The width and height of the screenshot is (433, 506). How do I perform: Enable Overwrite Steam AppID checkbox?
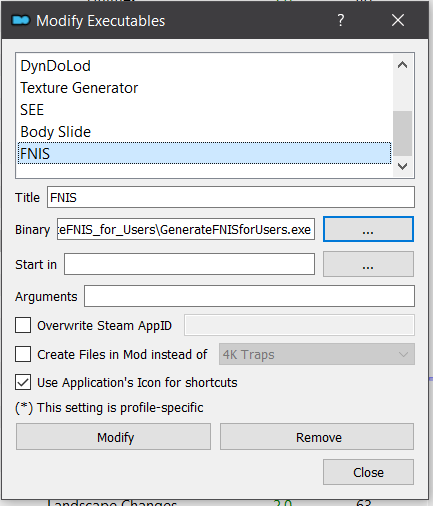(23, 325)
